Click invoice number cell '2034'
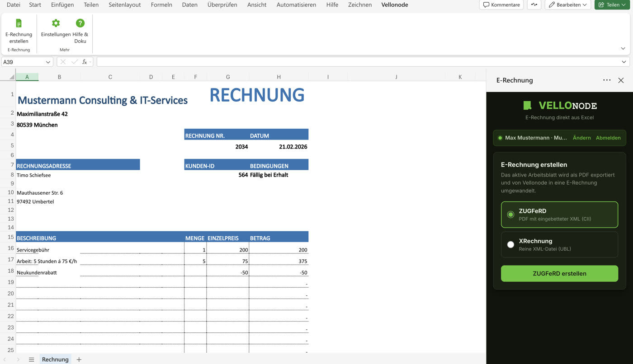Viewport: 633px width, 364px height. (x=228, y=145)
